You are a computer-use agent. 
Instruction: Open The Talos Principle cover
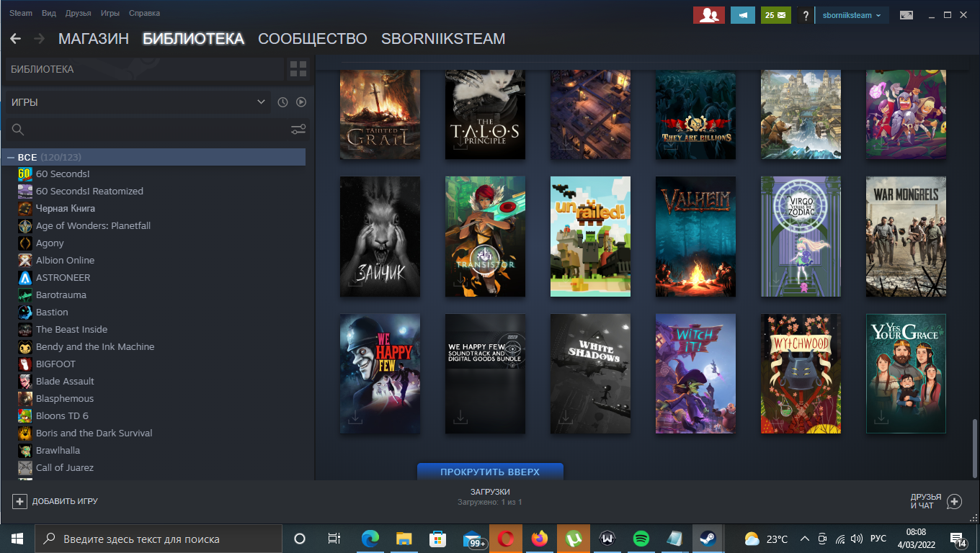coord(485,114)
